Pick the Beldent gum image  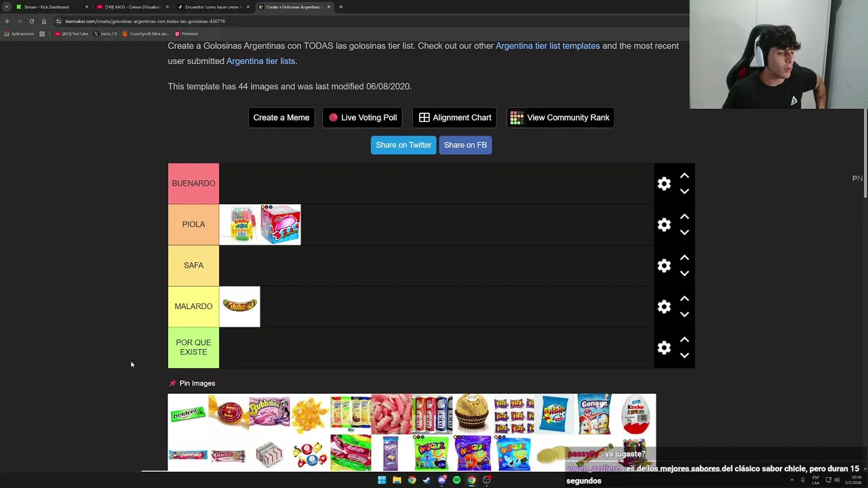(188, 414)
